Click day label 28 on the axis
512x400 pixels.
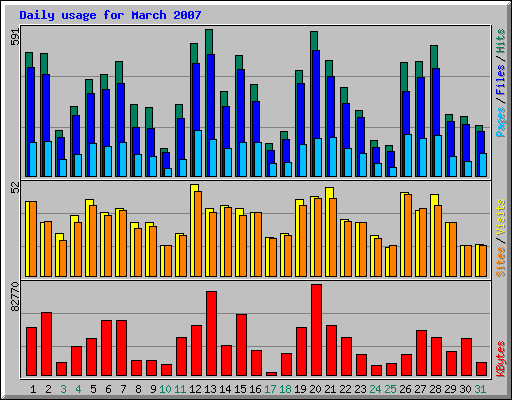[435, 389]
